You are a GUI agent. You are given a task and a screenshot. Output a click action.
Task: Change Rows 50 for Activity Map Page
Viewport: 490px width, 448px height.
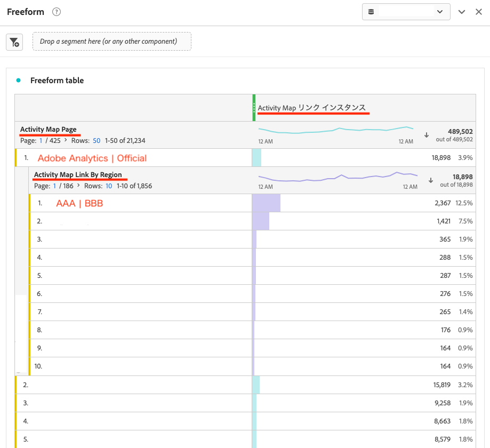pos(97,141)
